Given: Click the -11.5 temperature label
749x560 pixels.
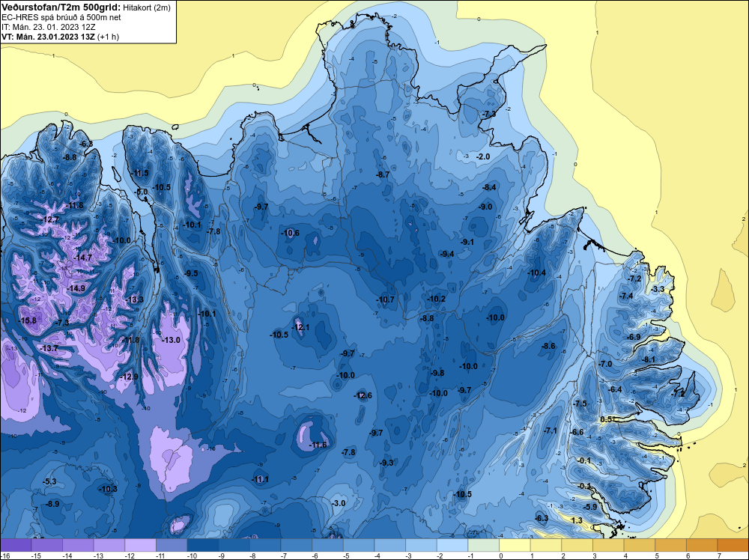Looking at the screenshot, I should coord(141,173).
